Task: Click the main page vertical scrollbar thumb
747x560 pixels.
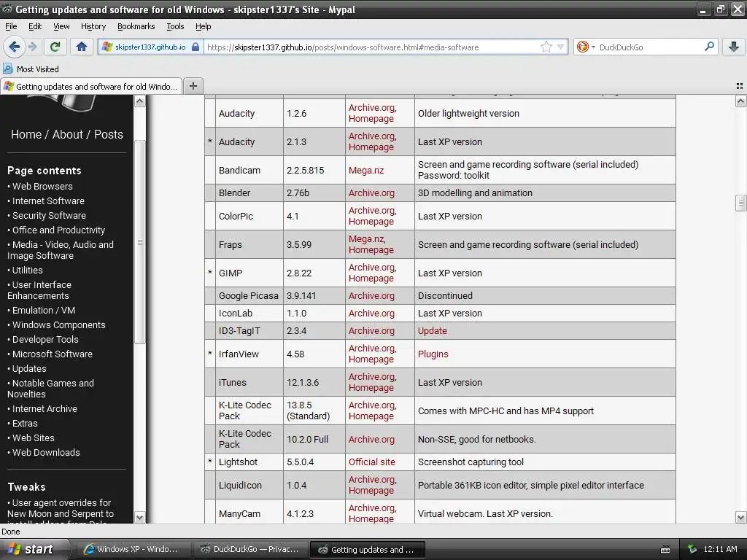Action: pos(740,203)
